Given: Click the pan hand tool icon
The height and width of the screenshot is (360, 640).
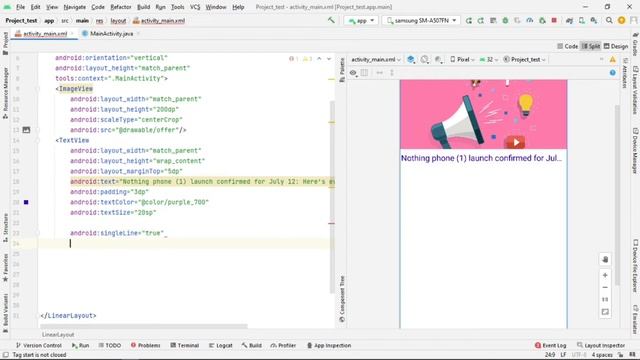Looking at the screenshot, I should [x=605, y=260].
